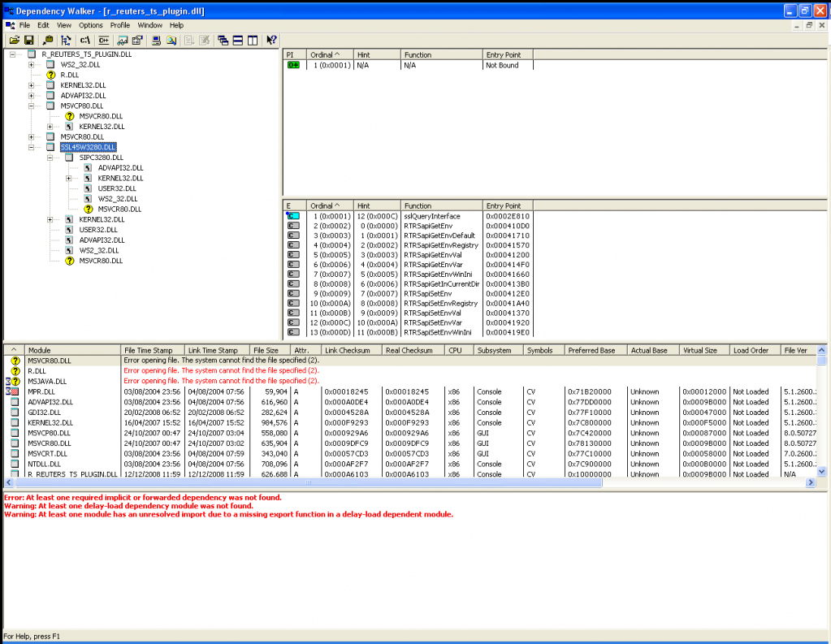Toggle Undecorate C++ Functions icon
Screen dimensions: 831x644
click(103, 40)
